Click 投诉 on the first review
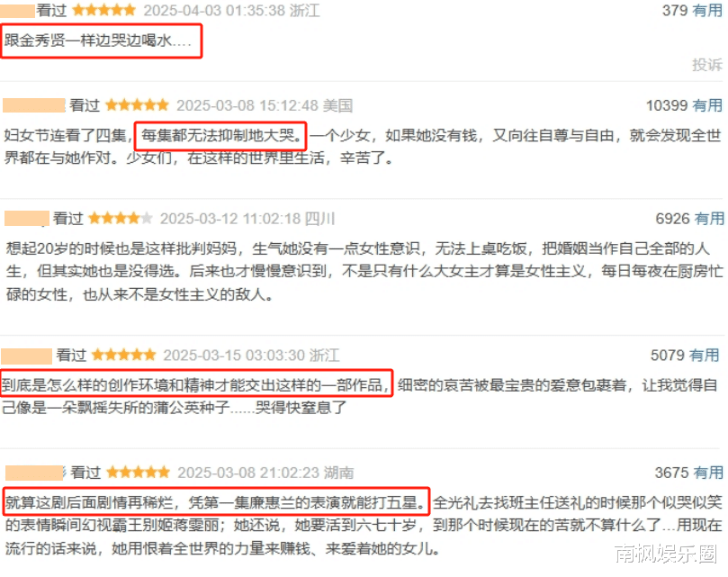 point(706,65)
